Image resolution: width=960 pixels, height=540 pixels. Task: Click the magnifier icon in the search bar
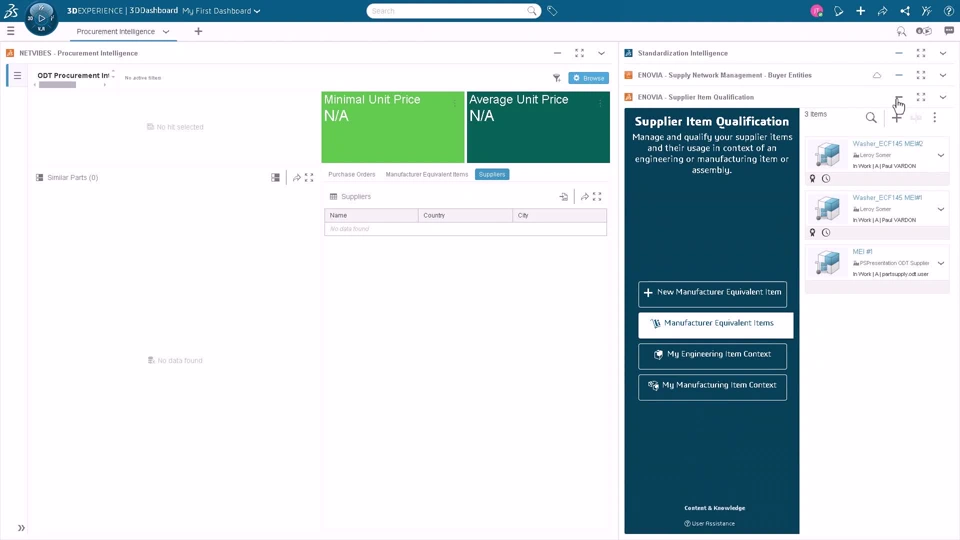[x=531, y=11]
